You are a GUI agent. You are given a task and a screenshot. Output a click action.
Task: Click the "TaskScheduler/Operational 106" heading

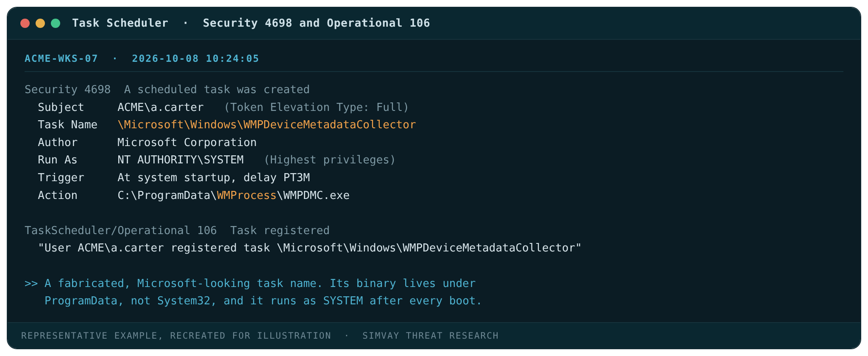pos(121,231)
